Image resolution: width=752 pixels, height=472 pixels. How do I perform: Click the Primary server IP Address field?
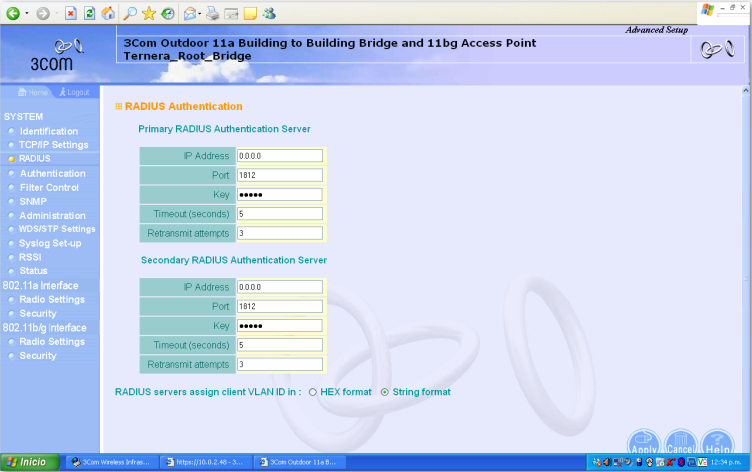click(279, 156)
